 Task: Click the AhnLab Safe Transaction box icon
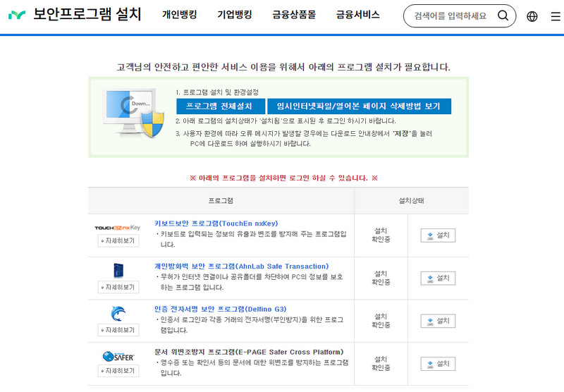point(118,271)
